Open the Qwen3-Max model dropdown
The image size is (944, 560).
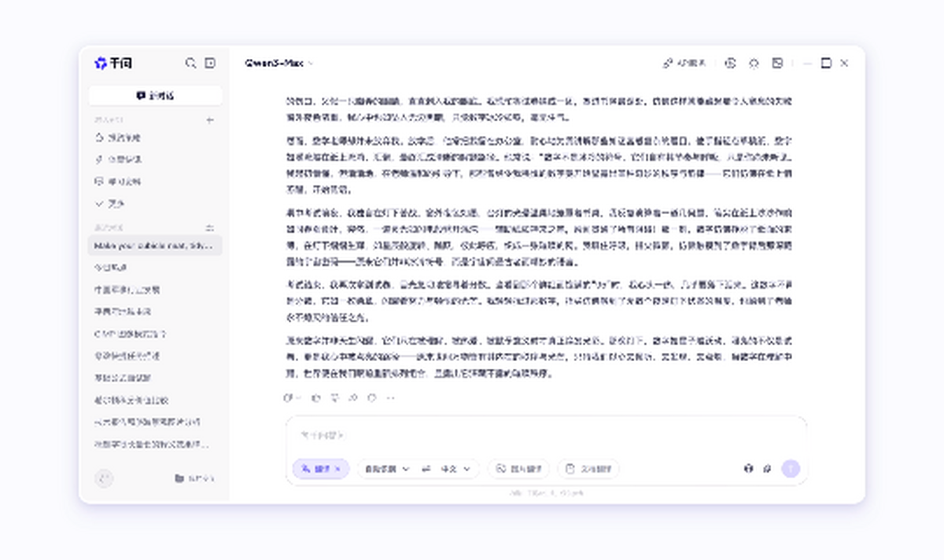pyautogui.click(x=278, y=63)
